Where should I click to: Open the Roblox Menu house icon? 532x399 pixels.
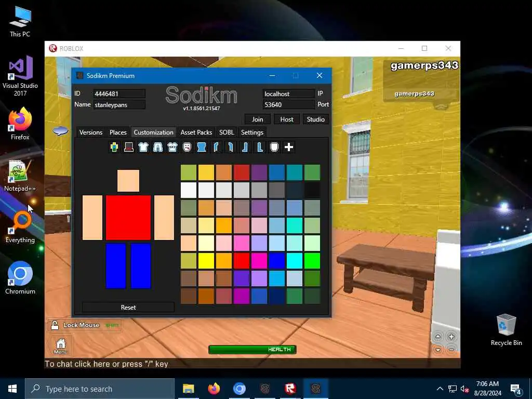pyautogui.click(x=61, y=346)
